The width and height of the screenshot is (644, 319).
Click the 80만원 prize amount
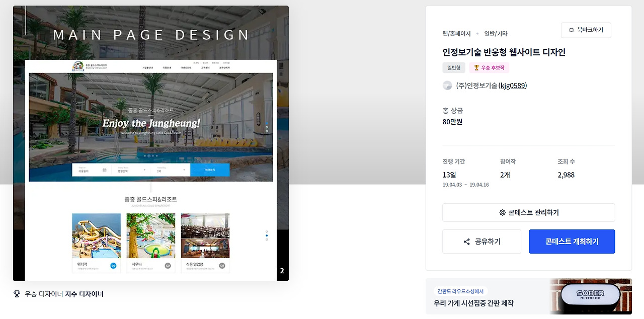pos(452,122)
